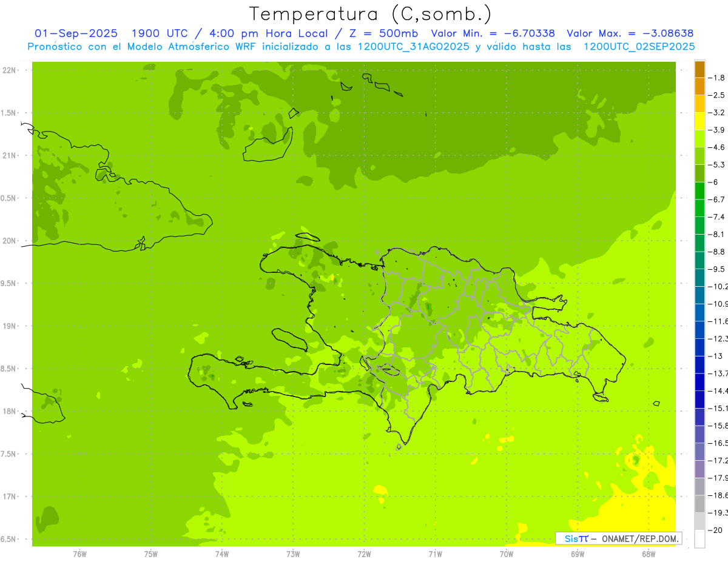728x562 pixels.
Task: Click the '68W' longitude label
Action: pos(649,554)
